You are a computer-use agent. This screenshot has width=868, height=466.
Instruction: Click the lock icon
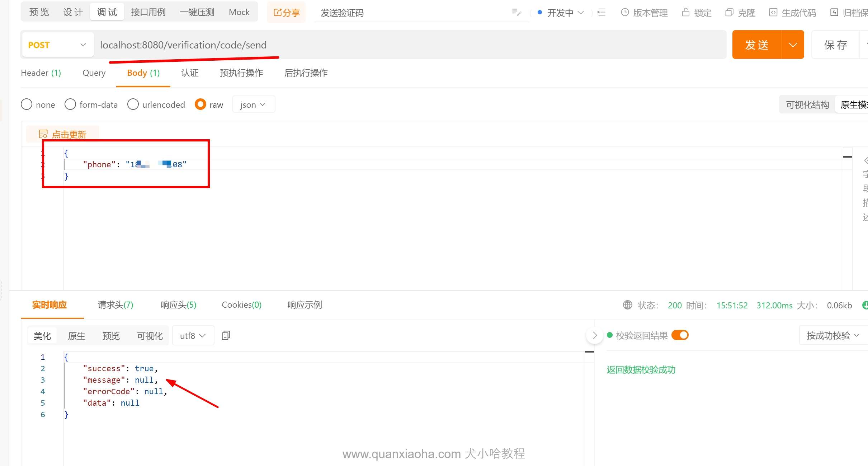(686, 13)
